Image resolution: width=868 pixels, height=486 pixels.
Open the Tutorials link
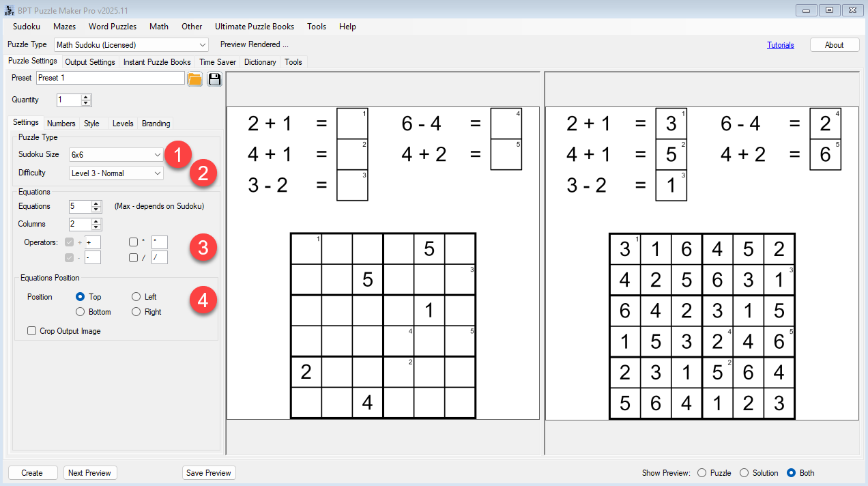780,44
